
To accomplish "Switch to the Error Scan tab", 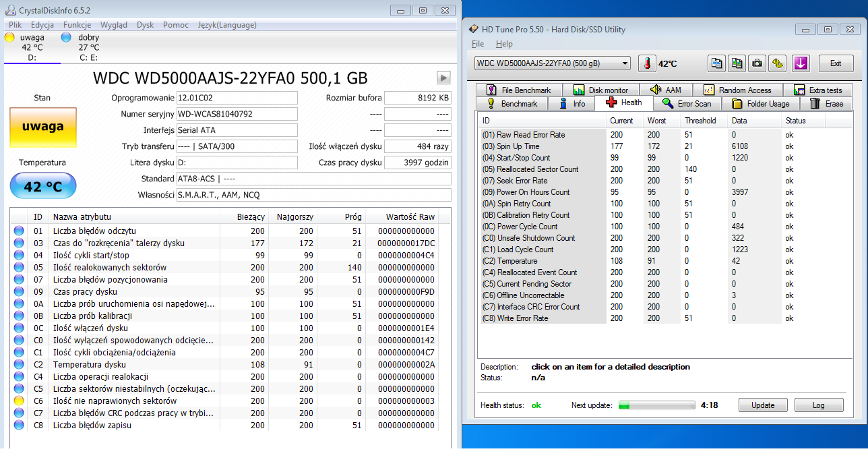I will point(687,104).
